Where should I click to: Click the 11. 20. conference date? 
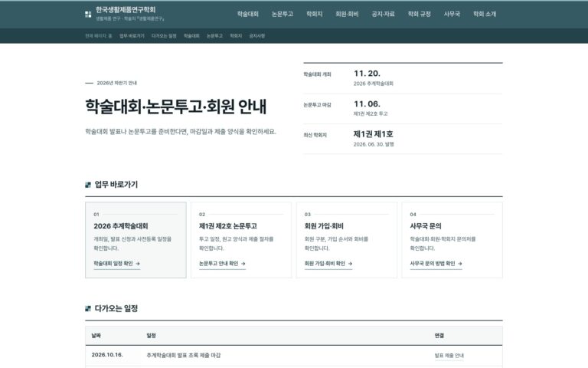[x=367, y=74]
